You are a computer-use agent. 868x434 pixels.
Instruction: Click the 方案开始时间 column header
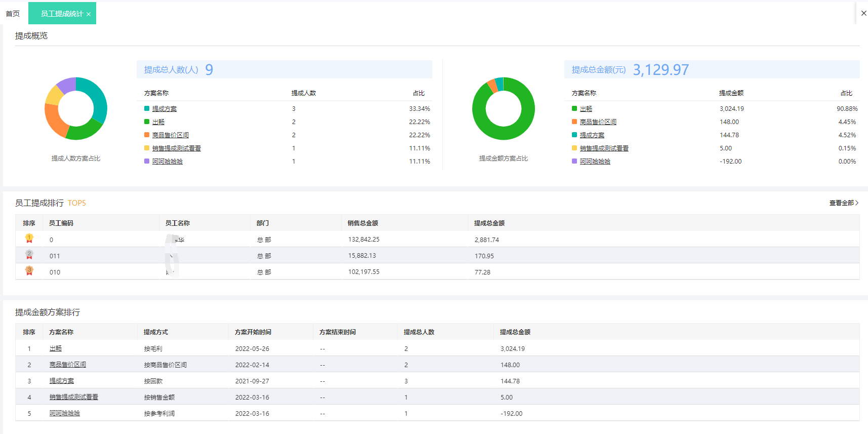coord(253,332)
